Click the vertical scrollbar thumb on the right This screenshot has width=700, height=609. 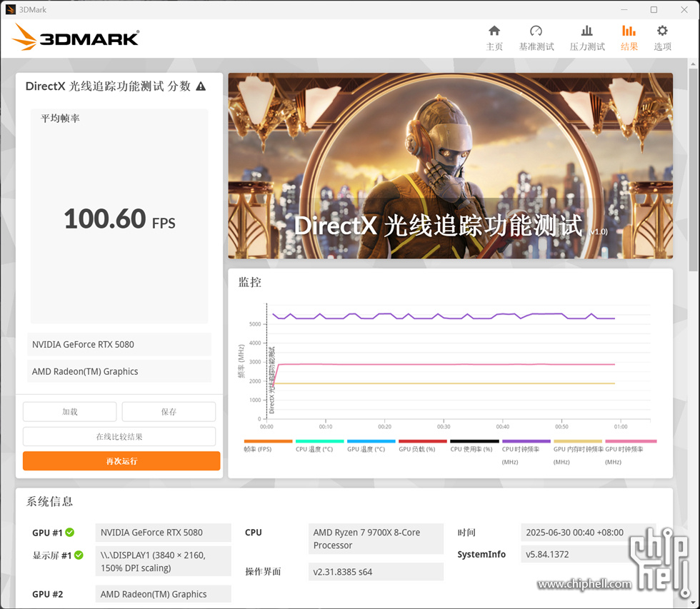pos(693,169)
